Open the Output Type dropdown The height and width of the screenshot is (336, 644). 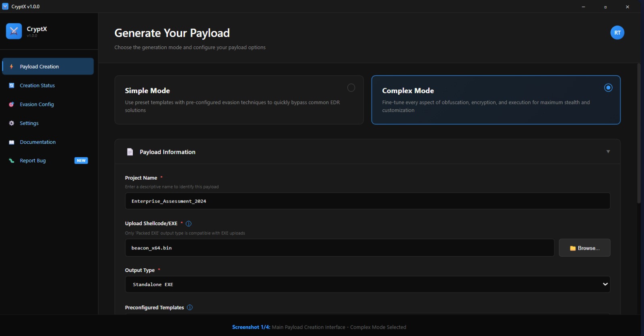click(367, 284)
